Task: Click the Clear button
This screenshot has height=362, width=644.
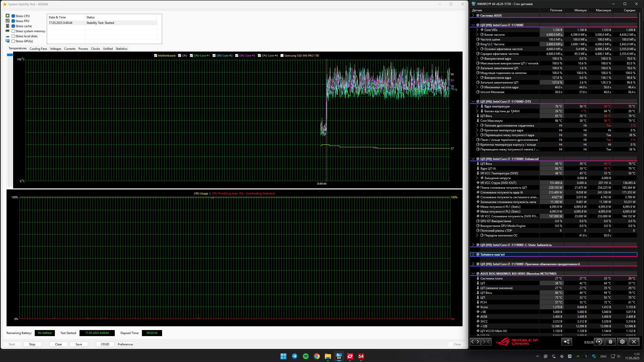Action: [x=58, y=344]
